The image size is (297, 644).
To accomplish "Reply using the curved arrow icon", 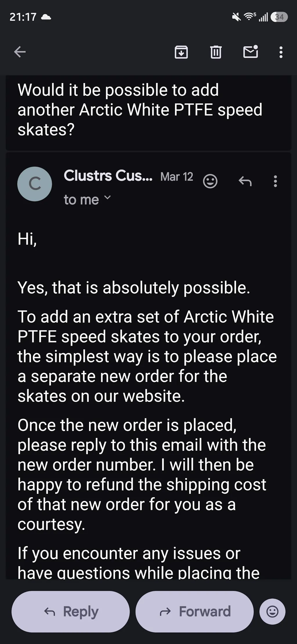I will pos(245,182).
